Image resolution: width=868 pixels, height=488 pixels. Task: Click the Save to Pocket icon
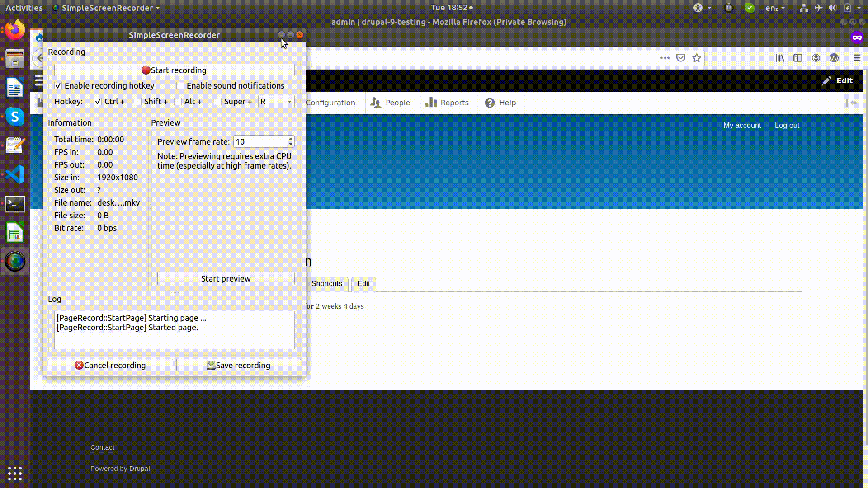coord(680,58)
